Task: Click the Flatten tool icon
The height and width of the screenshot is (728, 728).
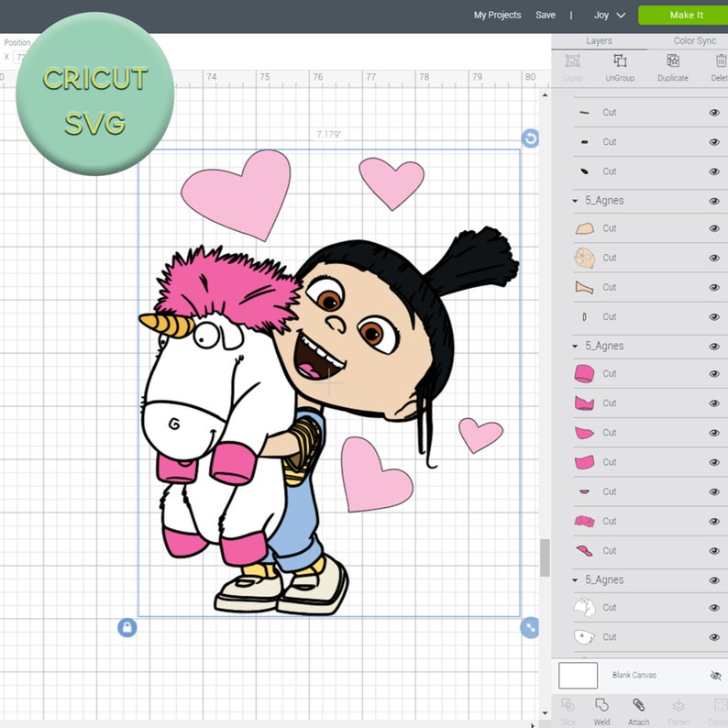Action: (x=678, y=706)
